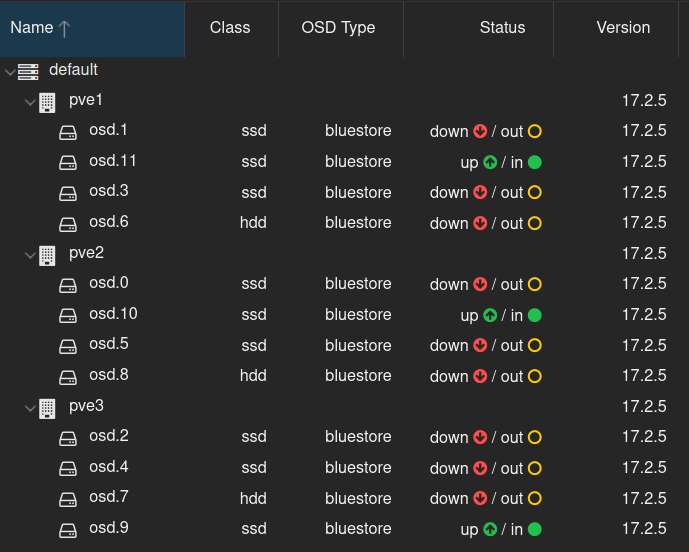Click the drive icon beside osd.9

point(68,530)
